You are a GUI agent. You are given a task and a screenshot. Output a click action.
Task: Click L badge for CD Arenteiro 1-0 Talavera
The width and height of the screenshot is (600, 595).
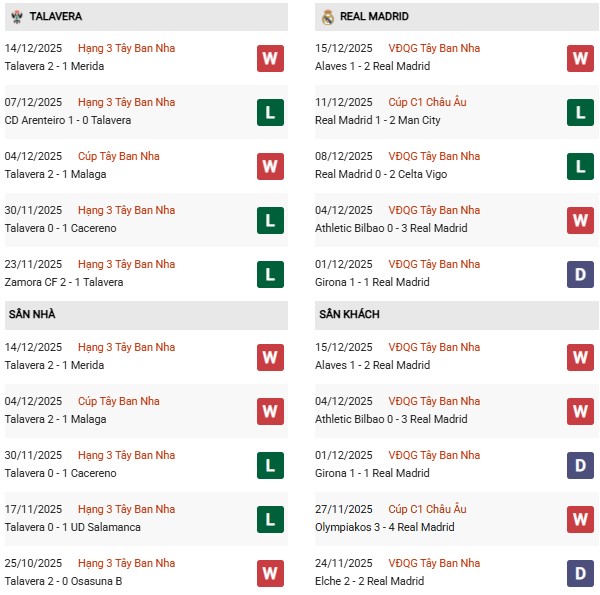(x=269, y=112)
